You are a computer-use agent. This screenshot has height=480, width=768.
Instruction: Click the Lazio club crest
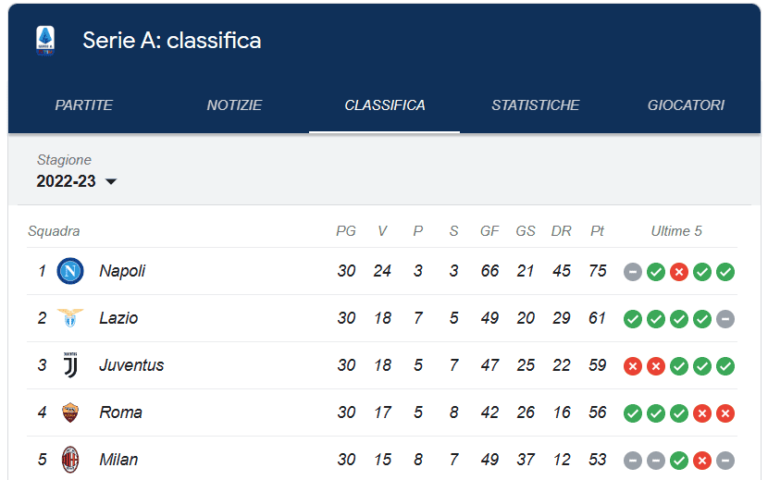click(x=70, y=318)
